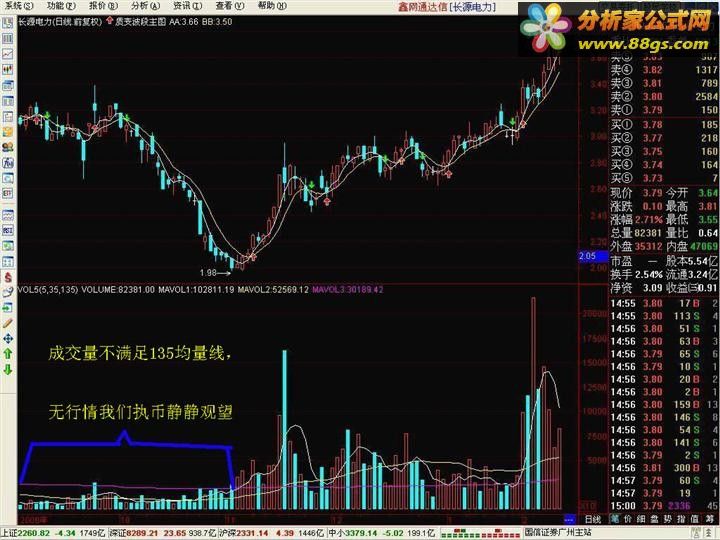Screen dimensions: 720x540
Task: Select the 细 tab in bottom panel
Action: click(641, 519)
